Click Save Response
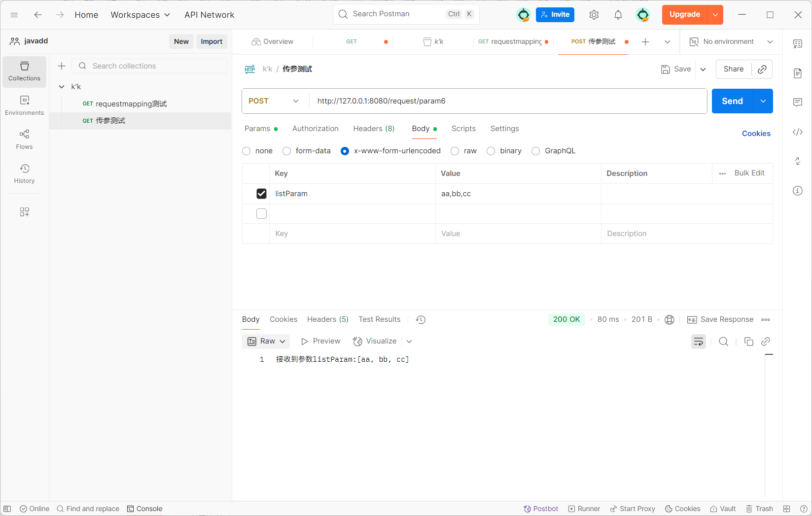 pyautogui.click(x=720, y=319)
